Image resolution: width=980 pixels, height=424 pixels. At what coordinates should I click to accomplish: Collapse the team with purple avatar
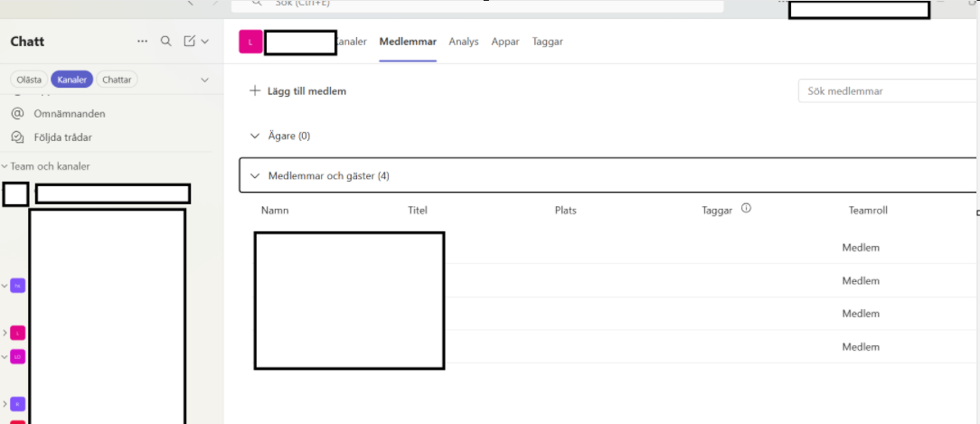coord(5,286)
